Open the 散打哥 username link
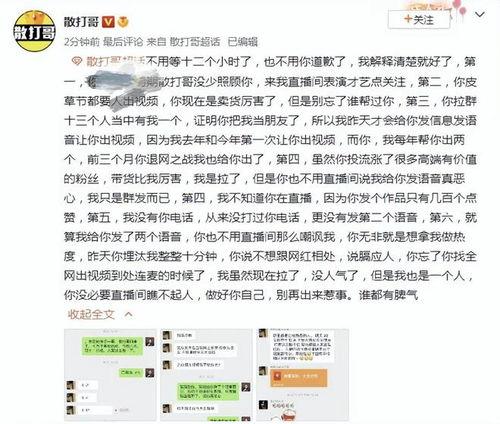The image size is (500, 424). point(81,22)
